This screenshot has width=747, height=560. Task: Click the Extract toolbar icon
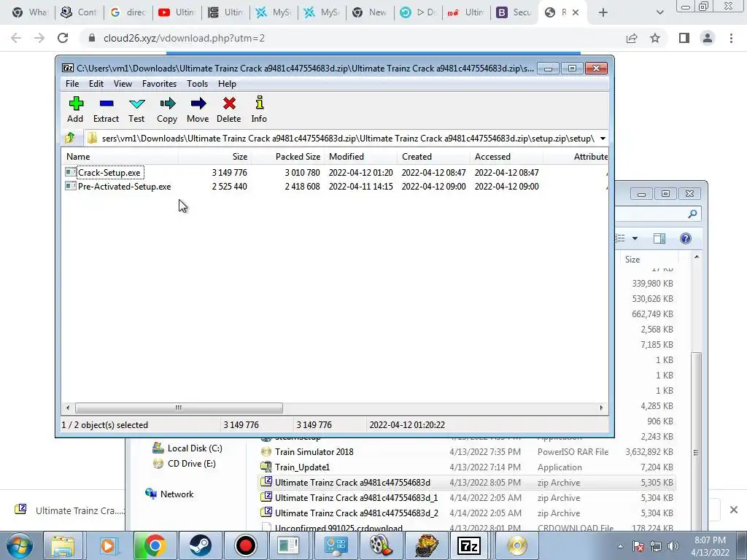(x=106, y=109)
